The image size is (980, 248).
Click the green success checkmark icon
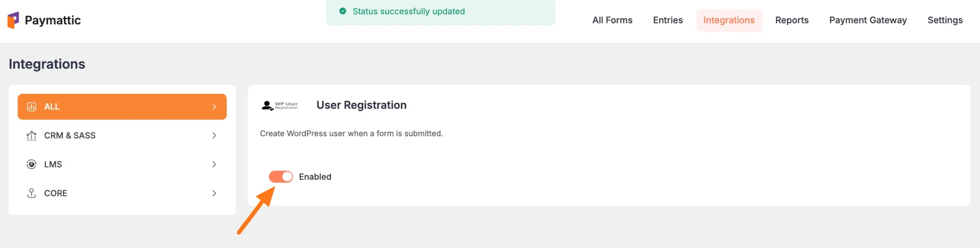(342, 11)
